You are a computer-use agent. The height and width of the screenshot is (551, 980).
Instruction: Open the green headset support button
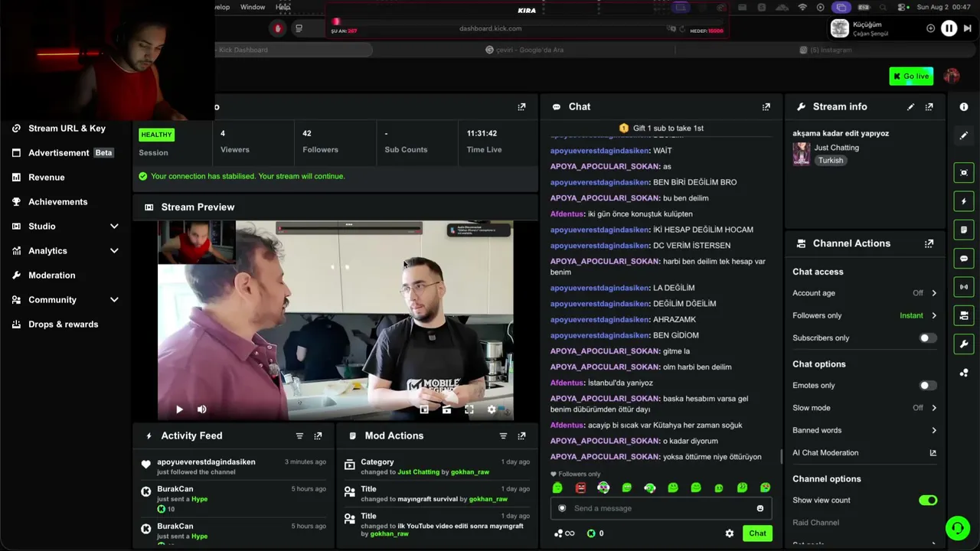pyautogui.click(x=957, y=528)
